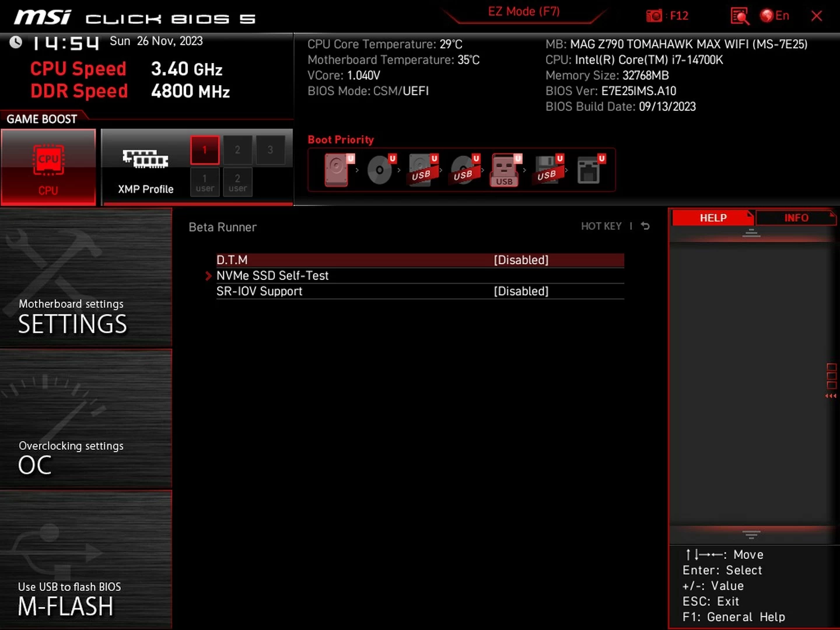840x630 pixels.
Task: Change the SR-IOV Support Disabled value
Action: pyautogui.click(x=520, y=291)
